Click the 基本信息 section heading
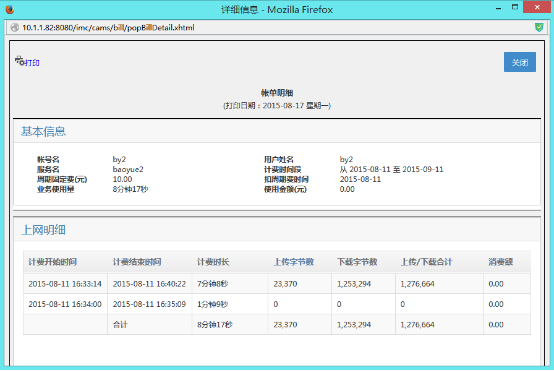The image size is (554, 371). pyautogui.click(x=43, y=131)
